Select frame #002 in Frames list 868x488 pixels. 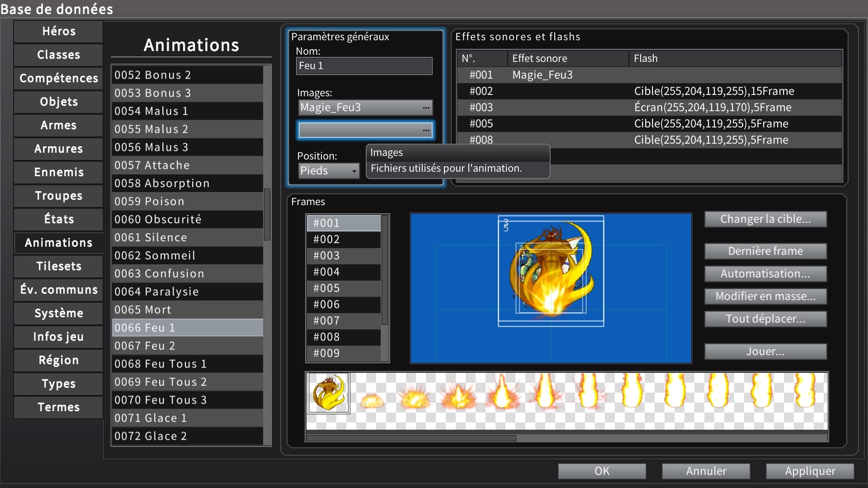pyautogui.click(x=344, y=239)
